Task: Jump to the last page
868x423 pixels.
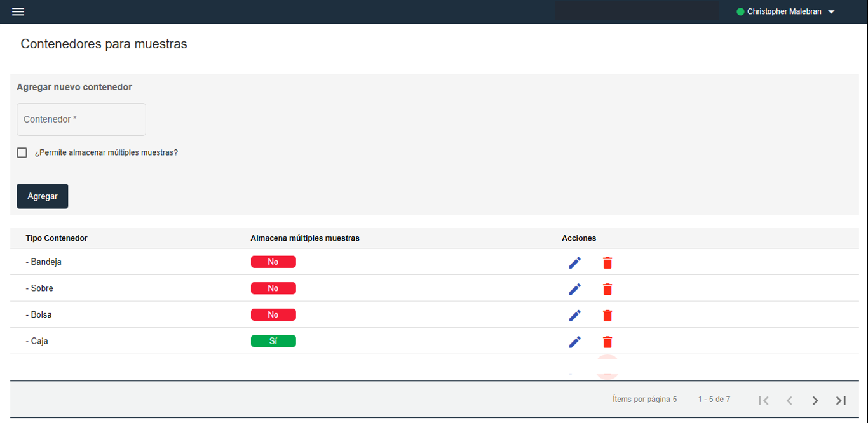Action: pyautogui.click(x=841, y=400)
